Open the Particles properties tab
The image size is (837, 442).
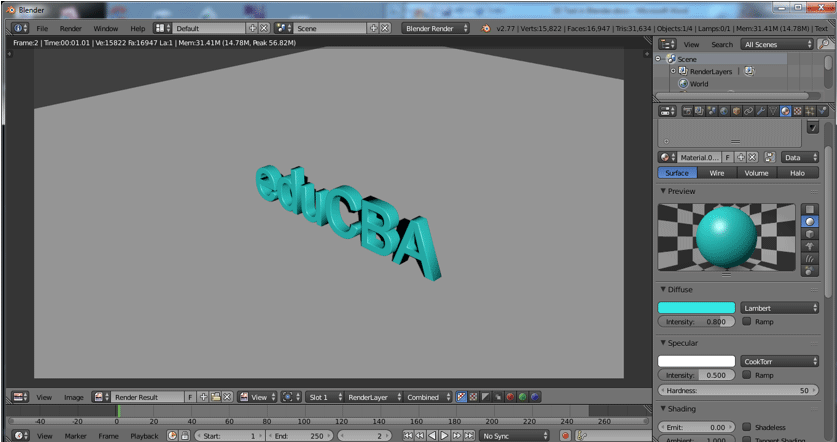810,111
